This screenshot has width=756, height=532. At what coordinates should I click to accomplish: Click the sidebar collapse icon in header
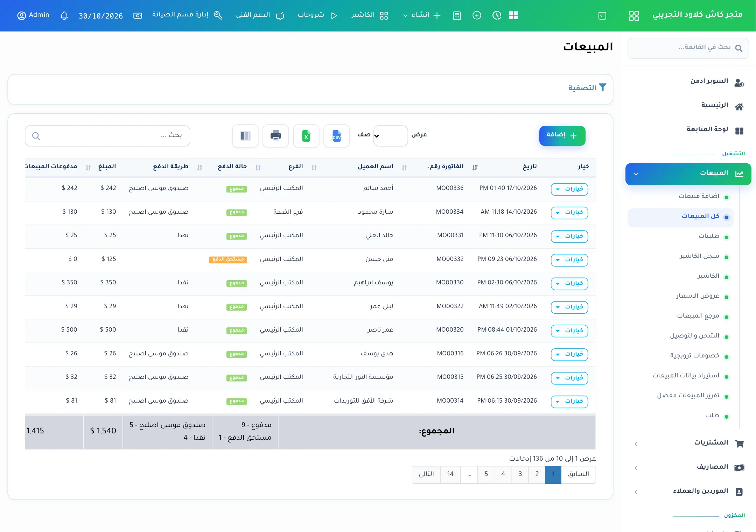coord(602,16)
